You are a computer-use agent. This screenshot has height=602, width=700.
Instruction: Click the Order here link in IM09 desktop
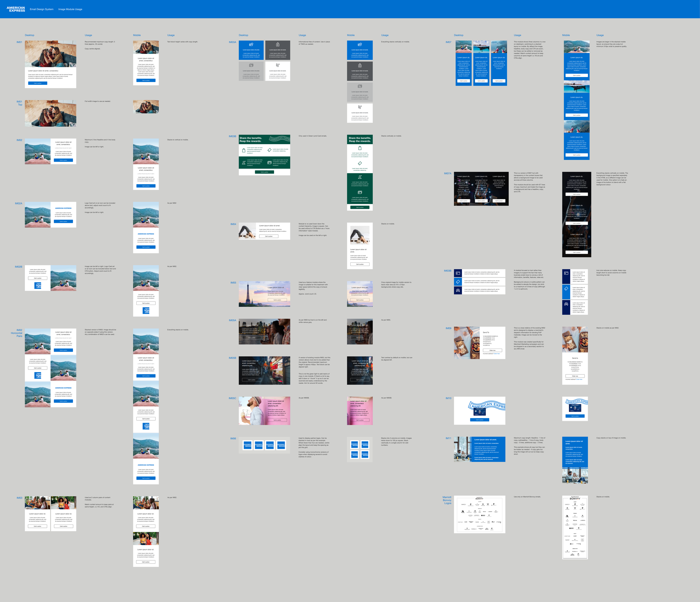tap(497, 354)
